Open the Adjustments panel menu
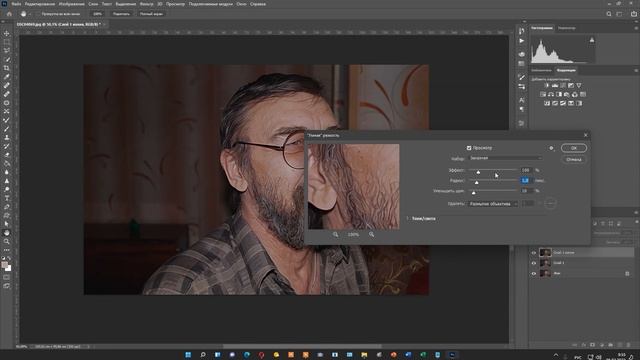 pyautogui.click(x=636, y=71)
